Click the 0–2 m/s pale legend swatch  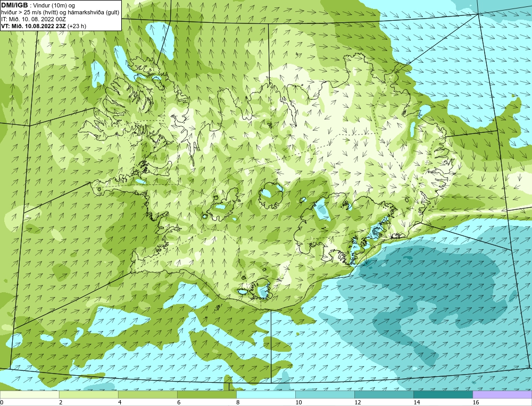click(x=29, y=394)
